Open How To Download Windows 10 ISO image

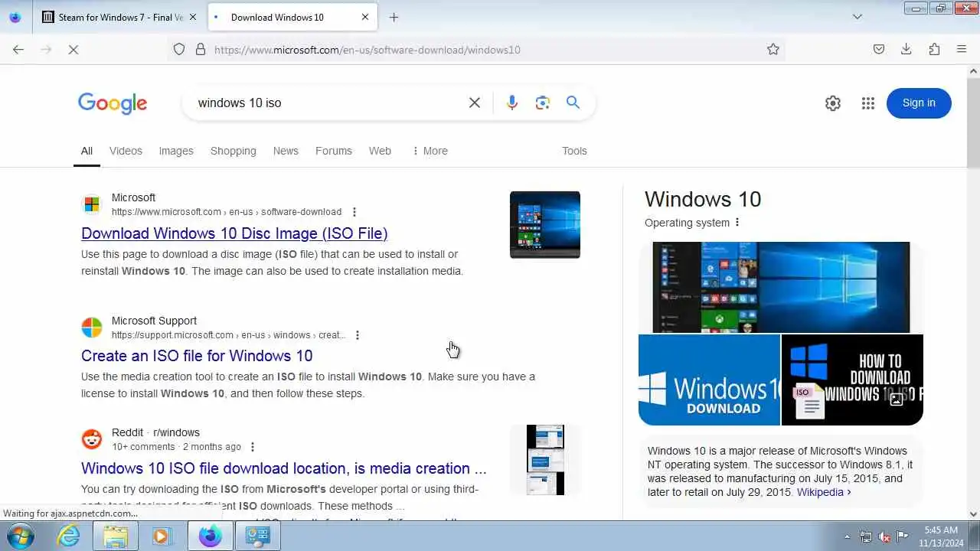852,380
